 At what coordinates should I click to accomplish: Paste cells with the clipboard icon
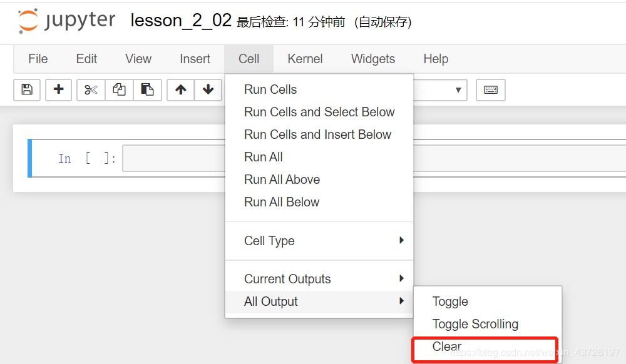pos(147,90)
